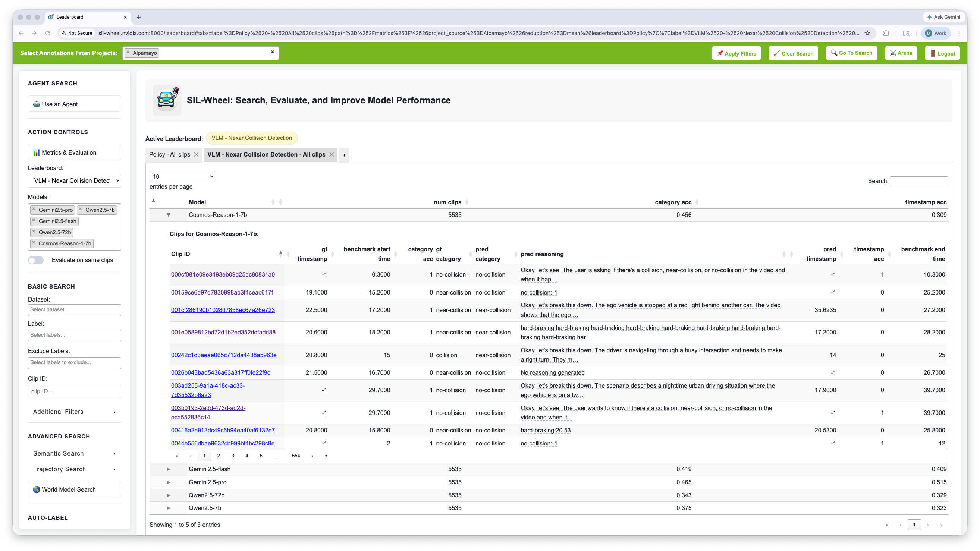This screenshot has height=551, width=980.
Task: Expand the Gemini2.5-flash row
Action: point(168,469)
